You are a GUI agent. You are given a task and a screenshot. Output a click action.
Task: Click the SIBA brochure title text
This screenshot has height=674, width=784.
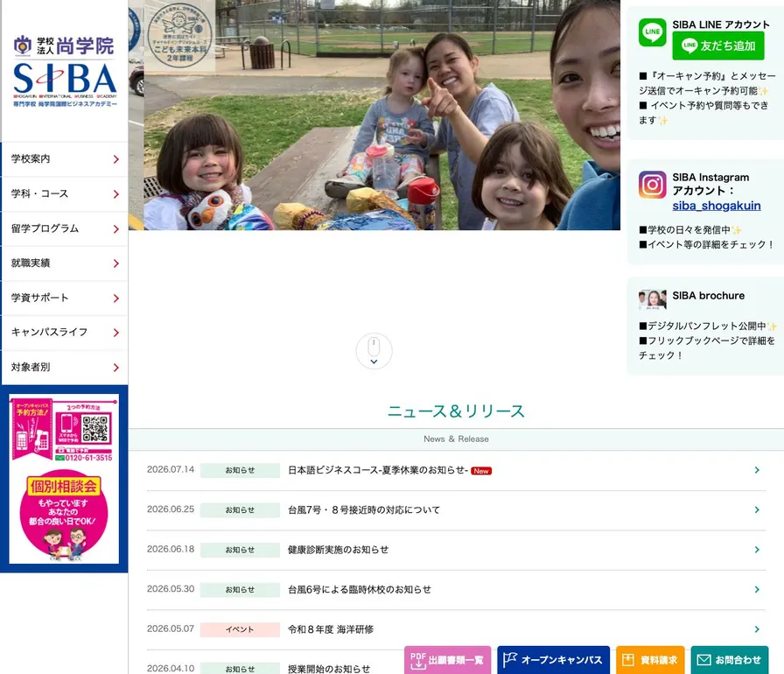(708, 296)
